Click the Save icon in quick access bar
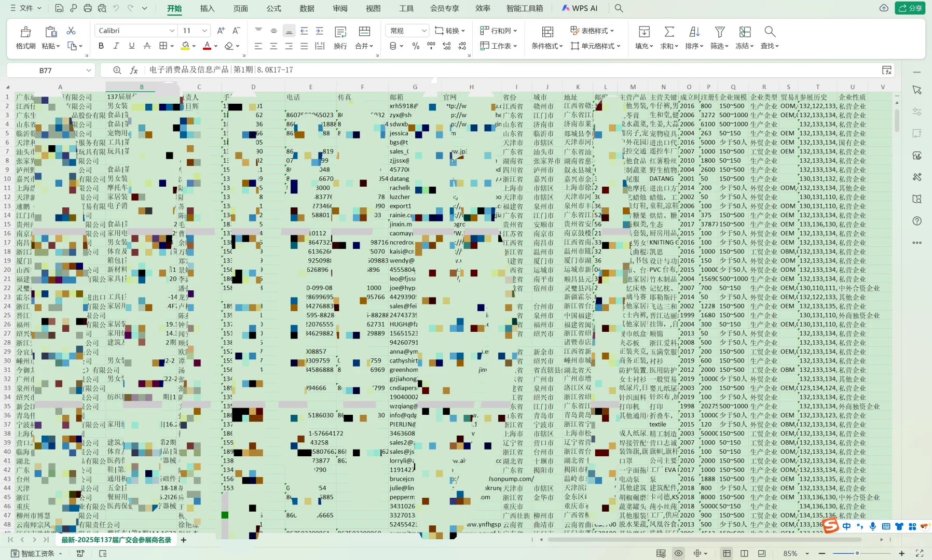 click(x=59, y=8)
